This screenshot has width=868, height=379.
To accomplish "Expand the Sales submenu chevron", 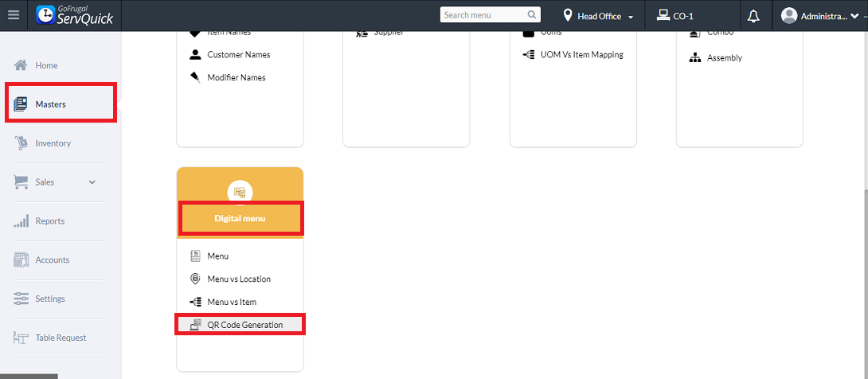I will click(92, 182).
